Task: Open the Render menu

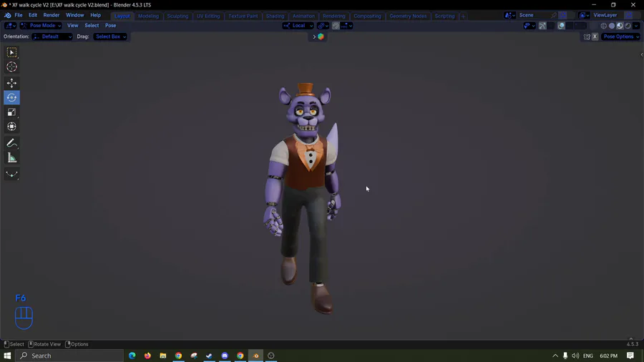Action: coord(52,15)
